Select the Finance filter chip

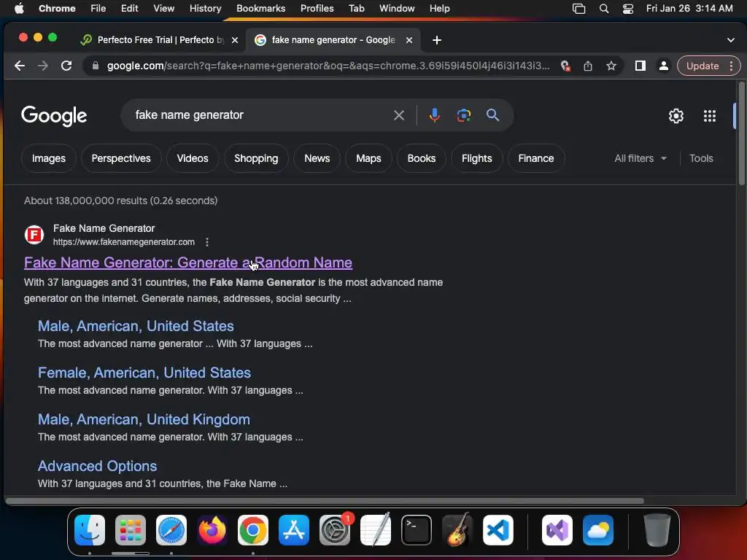click(536, 158)
